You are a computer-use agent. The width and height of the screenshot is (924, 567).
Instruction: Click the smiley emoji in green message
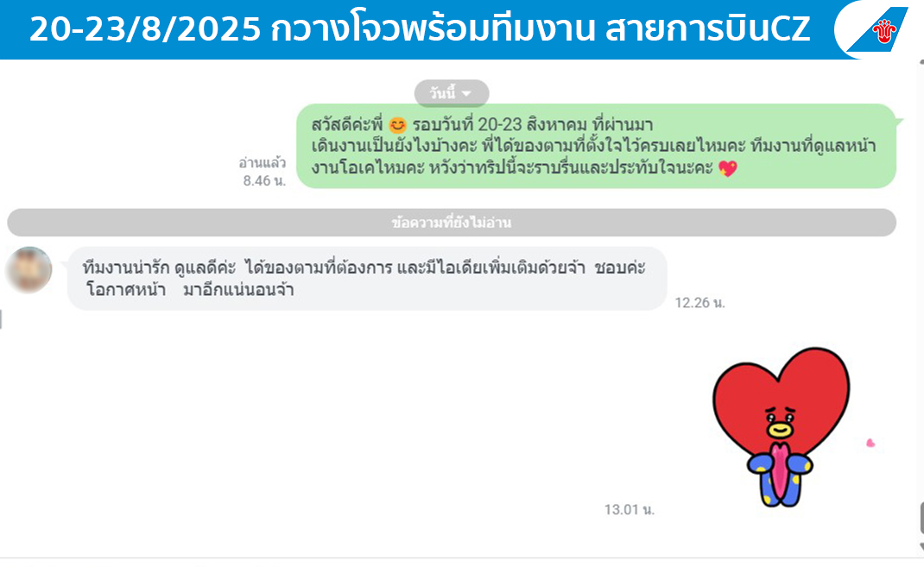(398, 125)
